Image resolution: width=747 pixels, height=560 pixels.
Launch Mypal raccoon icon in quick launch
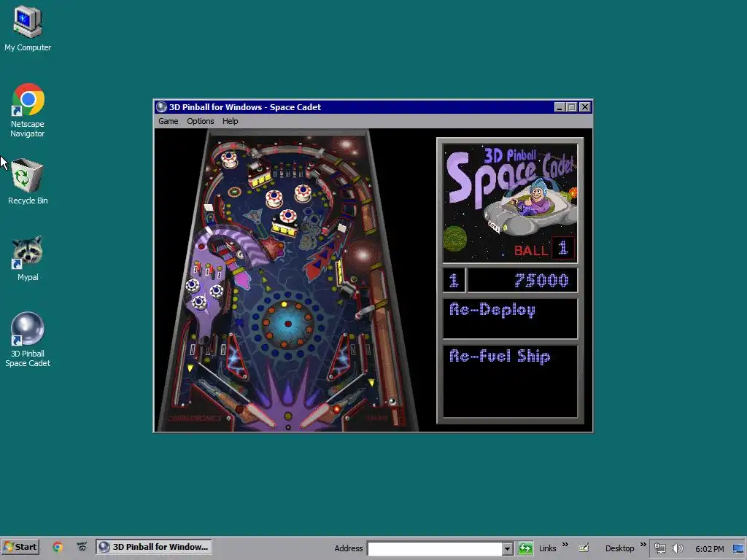click(x=82, y=547)
